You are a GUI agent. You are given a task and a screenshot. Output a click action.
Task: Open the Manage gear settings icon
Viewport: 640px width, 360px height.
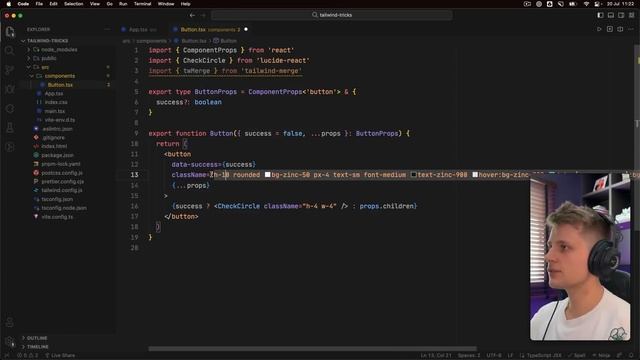pyautogui.click(x=10, y=342)
